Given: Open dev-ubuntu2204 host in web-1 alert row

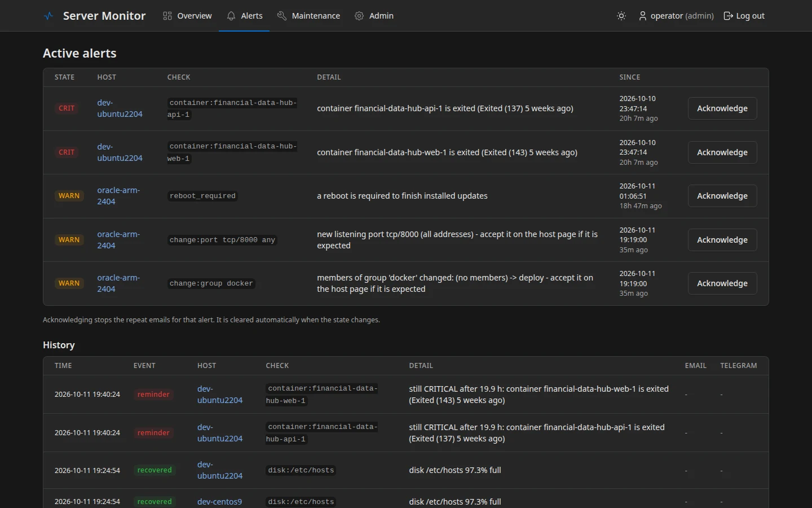Looking at the screenshot, I should [120, 152].
